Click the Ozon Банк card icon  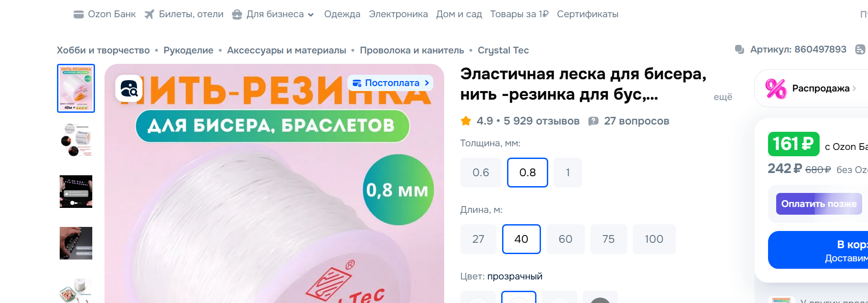pos(79,14)
